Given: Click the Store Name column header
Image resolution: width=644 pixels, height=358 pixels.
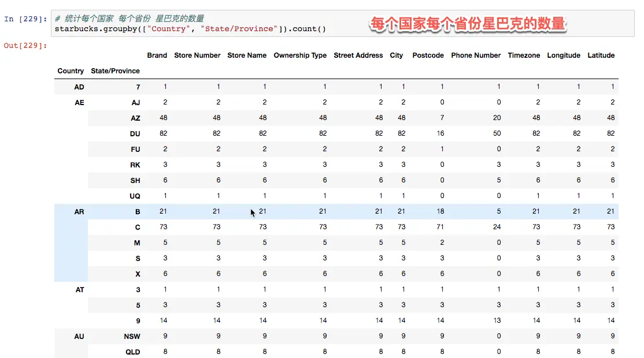Looking at the screenshot, I should point(247,55).
